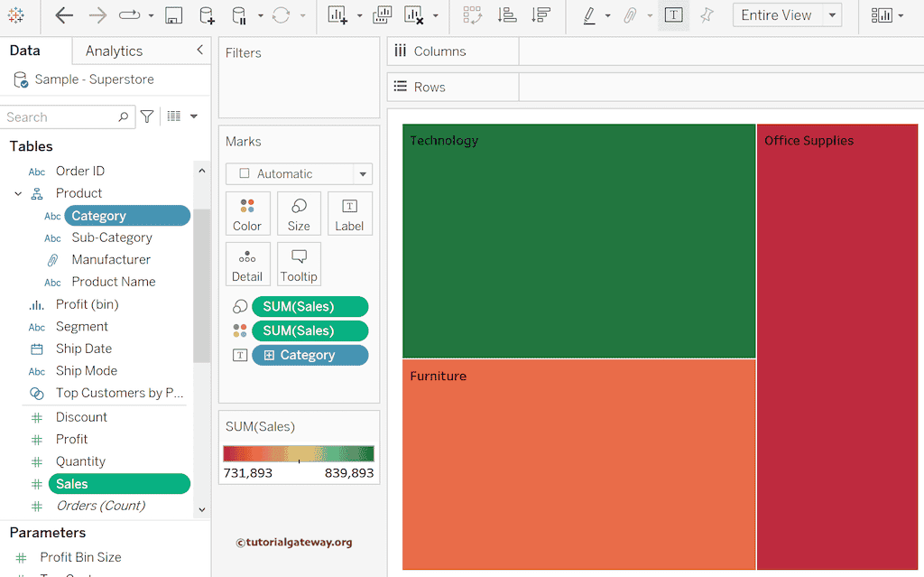Screen dimensions: 924x577
Task: Click the Swap Rows and Columns icon
Action: coord(472,15)
